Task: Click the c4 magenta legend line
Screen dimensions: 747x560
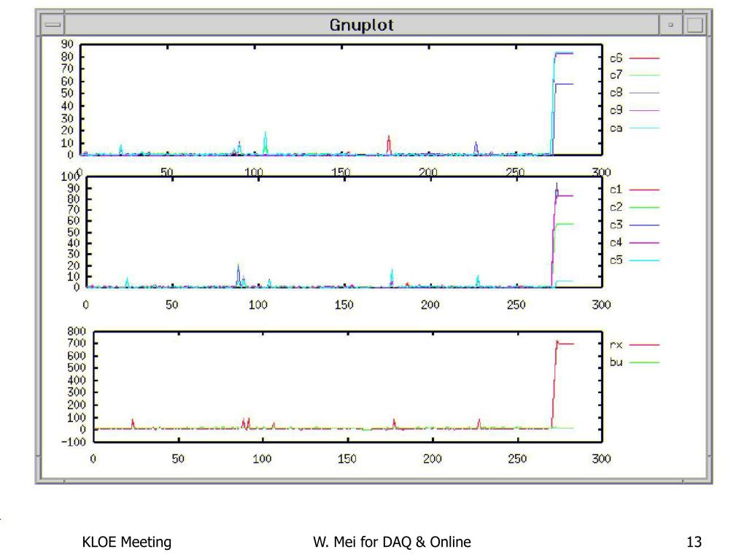Action: click(x=644, y=242)
